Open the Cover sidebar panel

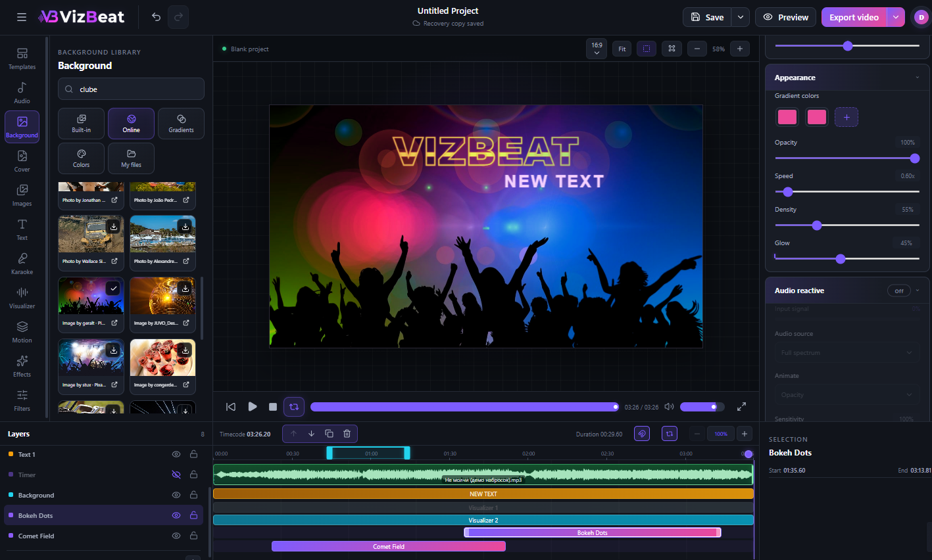click(x=22, y=161)
